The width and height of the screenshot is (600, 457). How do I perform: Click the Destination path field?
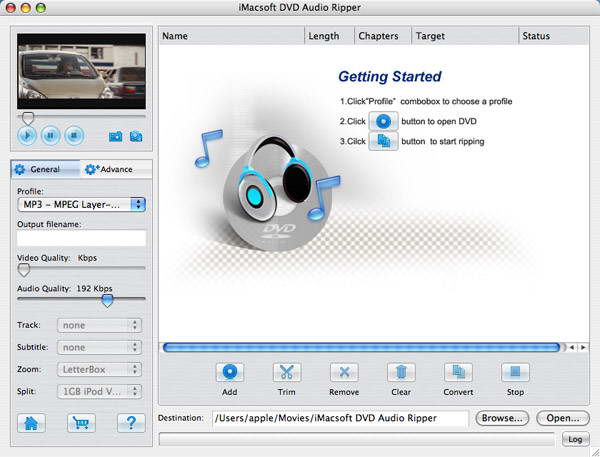pos(340,418)
